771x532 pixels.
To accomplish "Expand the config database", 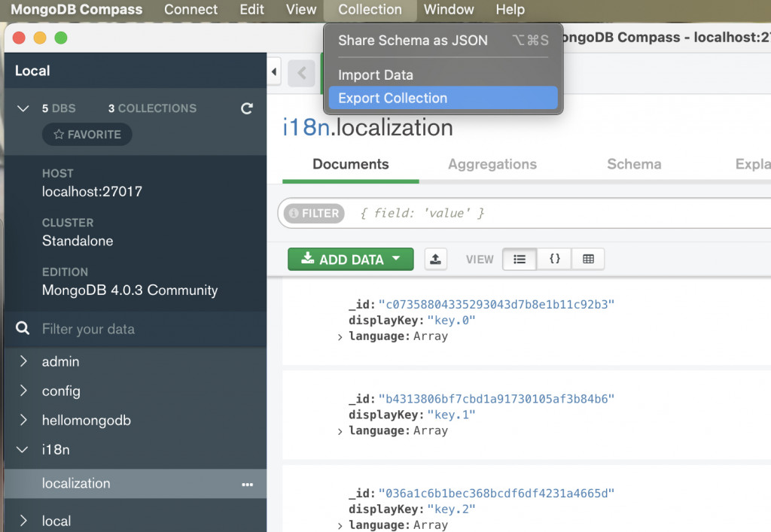I will 23,391.
